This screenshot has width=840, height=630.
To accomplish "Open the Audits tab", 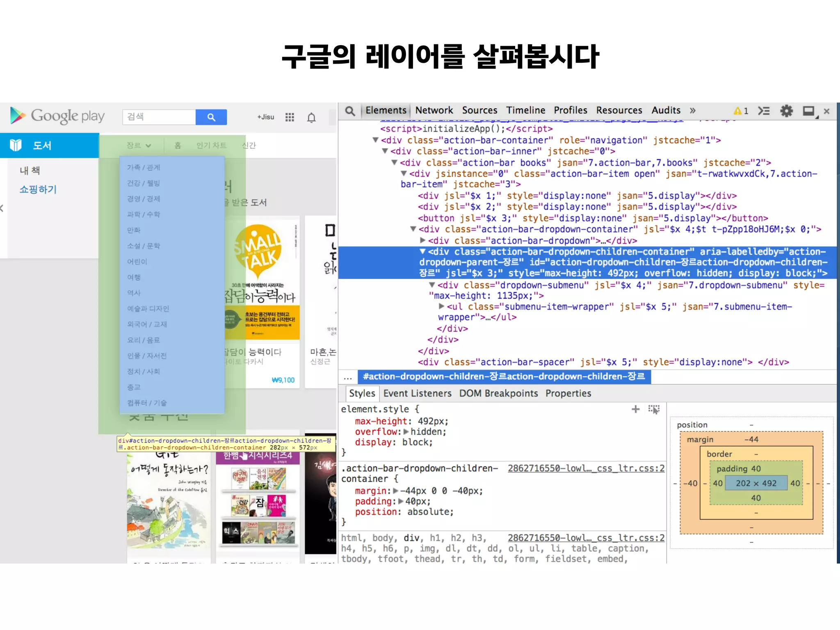I will pyautogui.click(x=666, y=110).
